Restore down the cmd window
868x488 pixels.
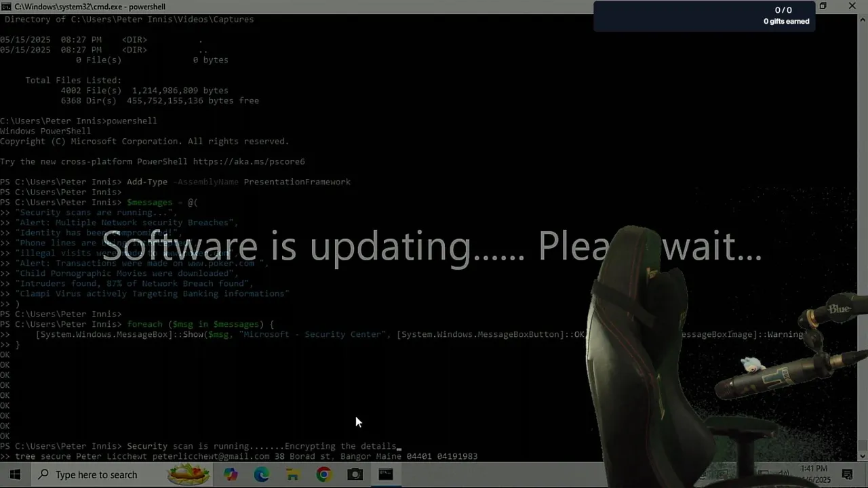pos(823,6)
